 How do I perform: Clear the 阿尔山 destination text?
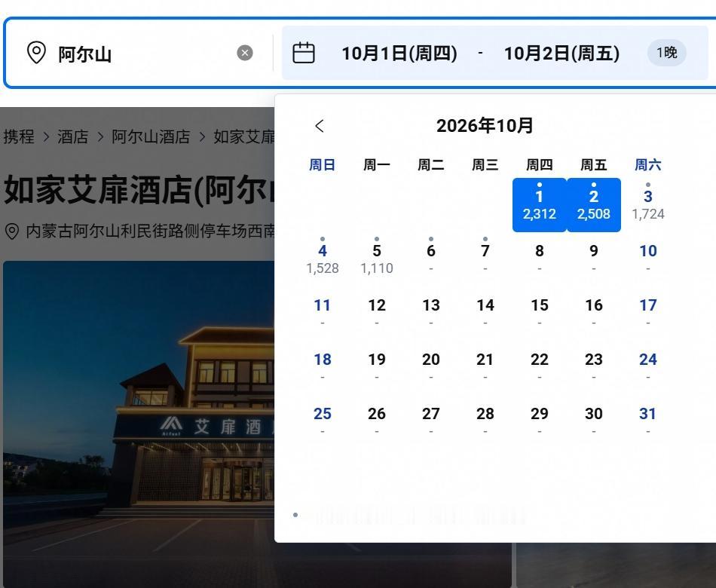pos(245,53)
